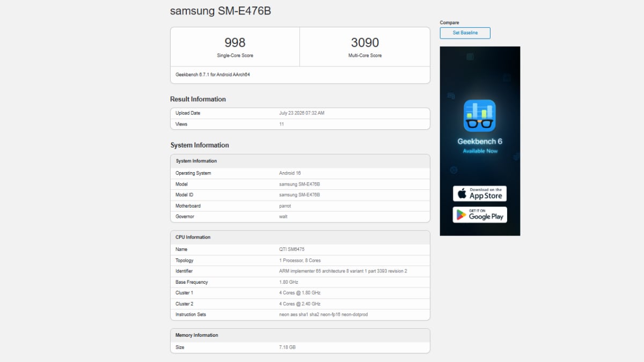Select the ARM implementer identifier string
The width and height of the screenshot is (644, 362).
[x=343, y=271]
